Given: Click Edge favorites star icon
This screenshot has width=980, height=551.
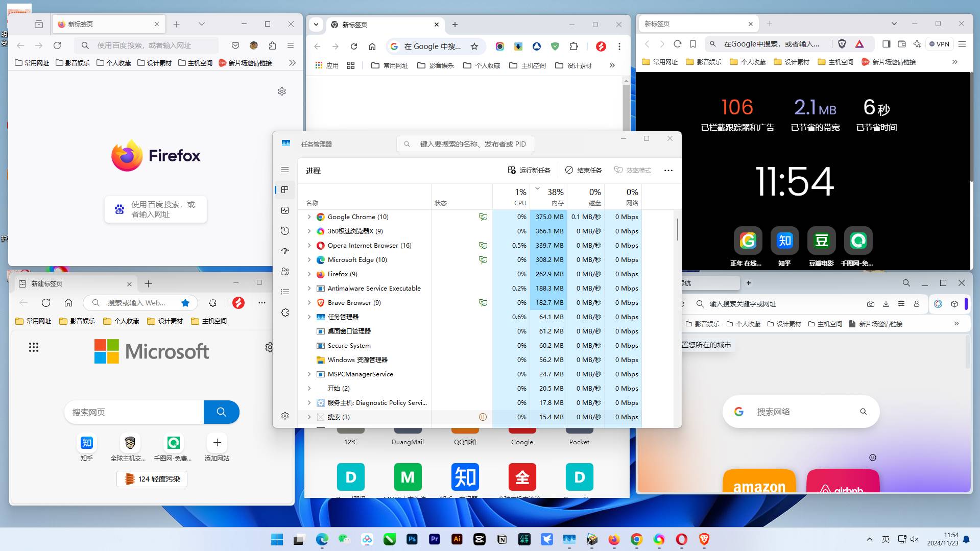Looking at the screenshot, I should (x=185, y=303).
